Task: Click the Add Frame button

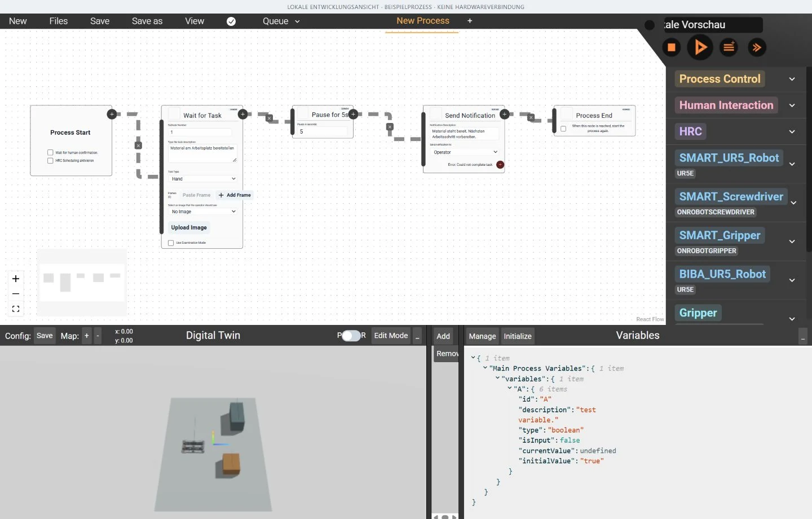Action: pyautogui.click(x=235, y=195)
